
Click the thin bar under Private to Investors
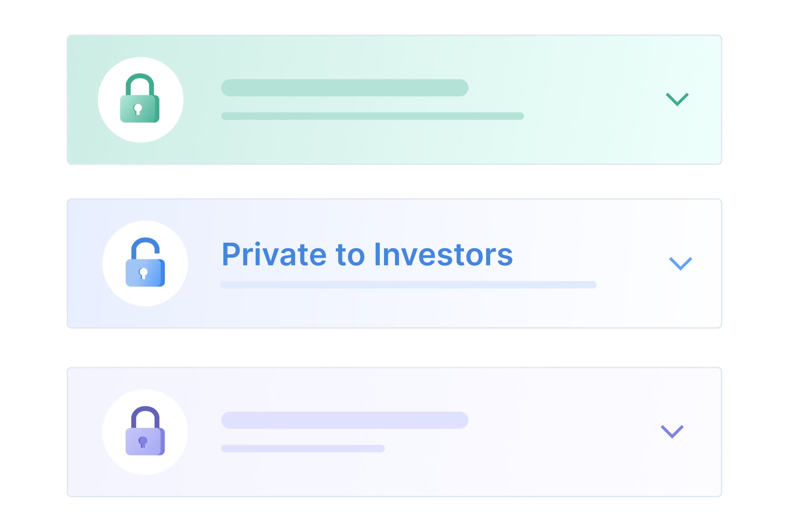tap(408, 285)
